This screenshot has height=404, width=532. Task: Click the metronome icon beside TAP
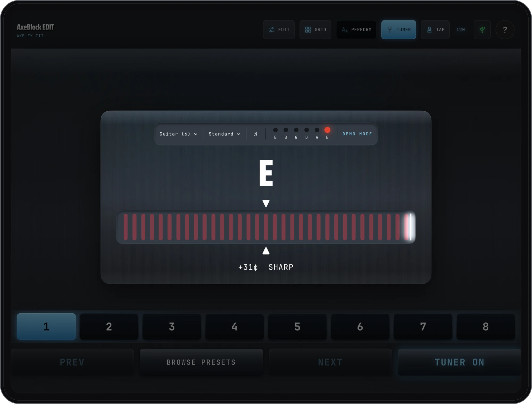429,30
